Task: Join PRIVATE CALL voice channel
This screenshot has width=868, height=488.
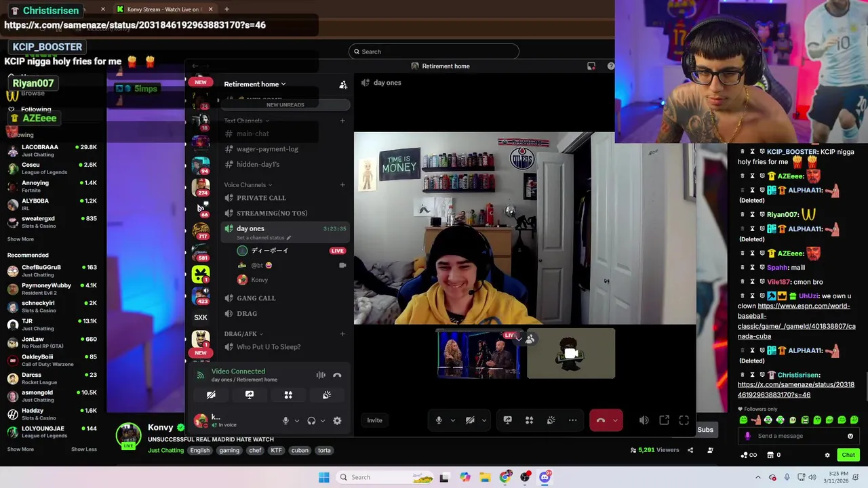Action: (x=285, y=198)
